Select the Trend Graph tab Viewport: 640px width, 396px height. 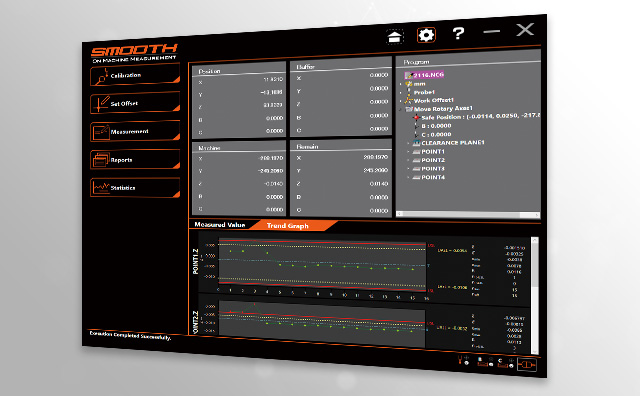click(287, 225)
